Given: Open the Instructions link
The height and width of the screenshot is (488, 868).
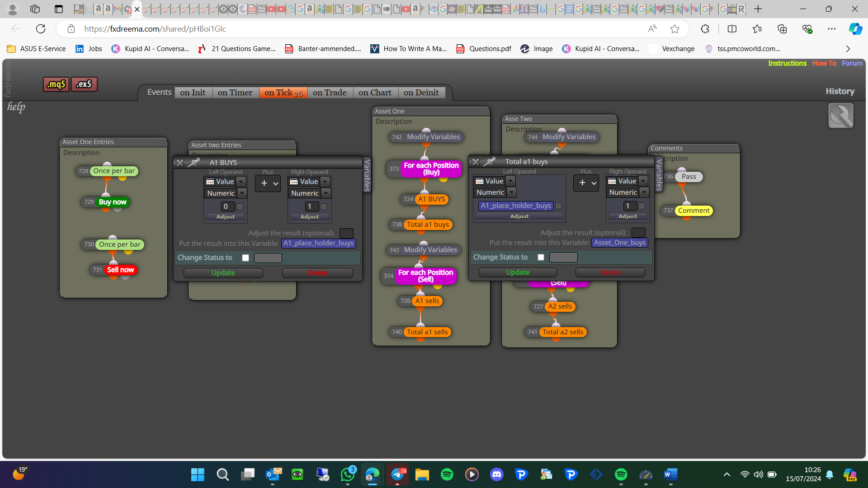Looking at the screenshot, I should pyautogui.click(x=787, y=63).
